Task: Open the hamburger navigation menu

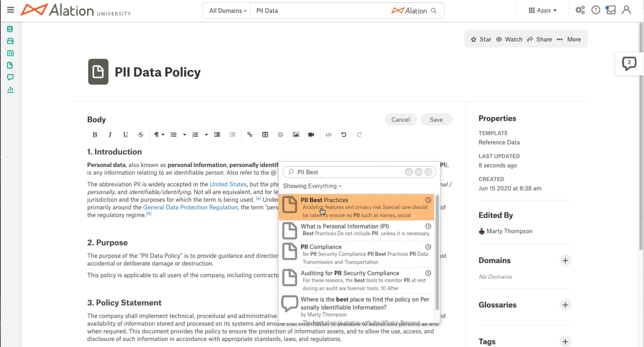Action: 10,10
